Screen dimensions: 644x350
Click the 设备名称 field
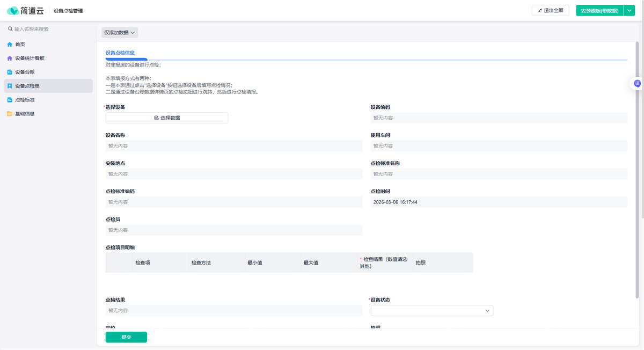tap(234, 146)
